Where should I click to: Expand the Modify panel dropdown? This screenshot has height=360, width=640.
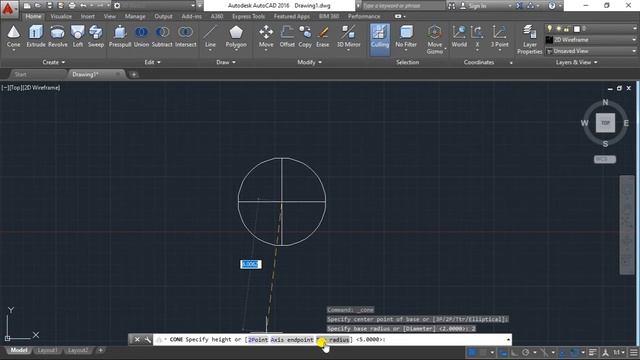pos(309,62)
